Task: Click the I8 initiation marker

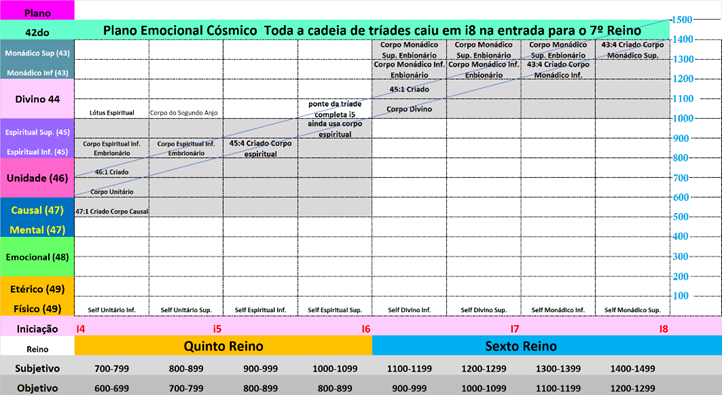Action: (x=663, y=329)
